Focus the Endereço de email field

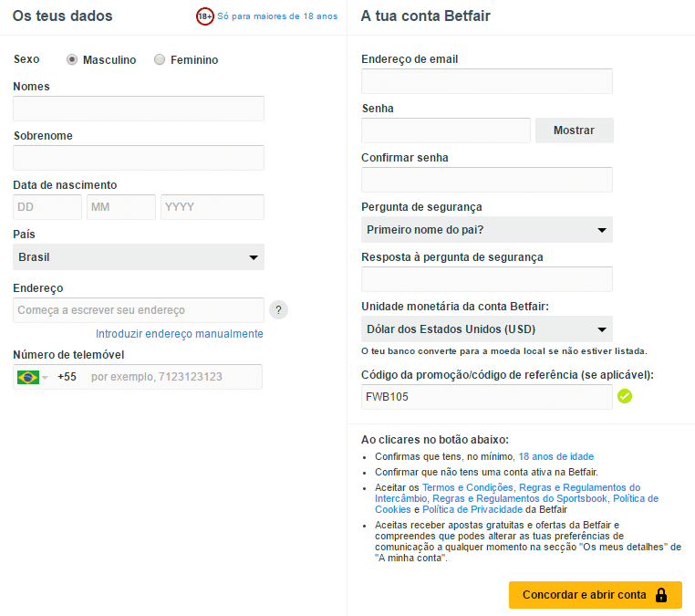[487, 81]
